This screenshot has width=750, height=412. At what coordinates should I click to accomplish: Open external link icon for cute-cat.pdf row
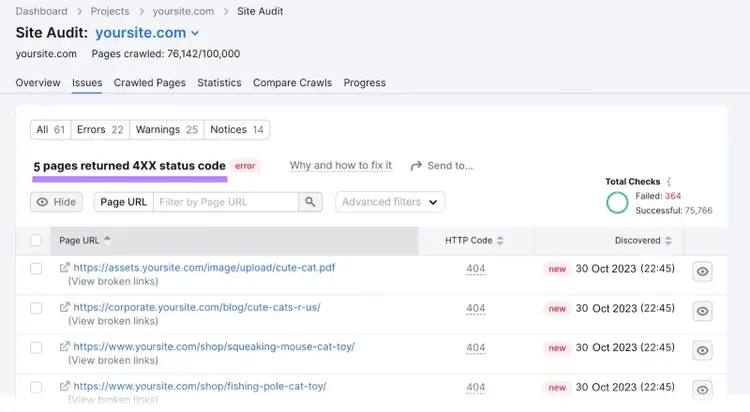point(65,267)
